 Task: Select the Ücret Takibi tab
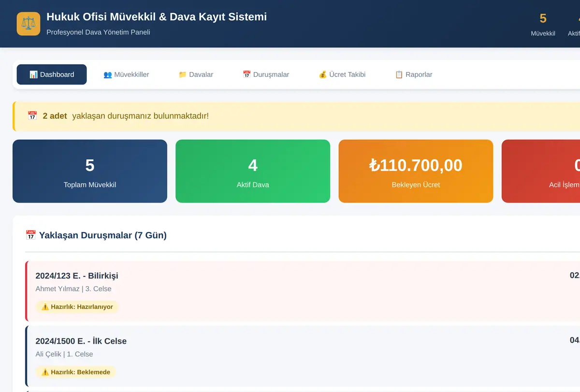point(342,74)
